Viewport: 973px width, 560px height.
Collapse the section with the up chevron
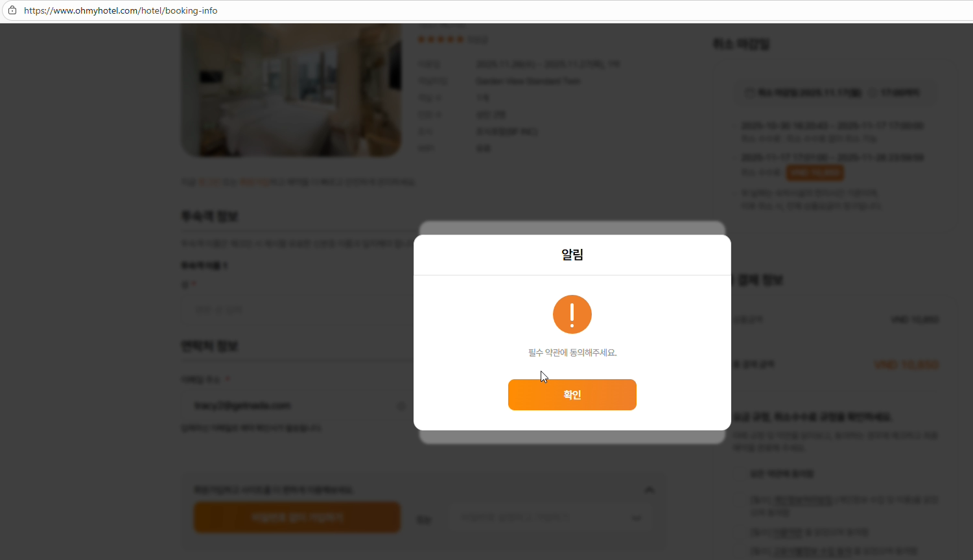[x=649, y=490]
